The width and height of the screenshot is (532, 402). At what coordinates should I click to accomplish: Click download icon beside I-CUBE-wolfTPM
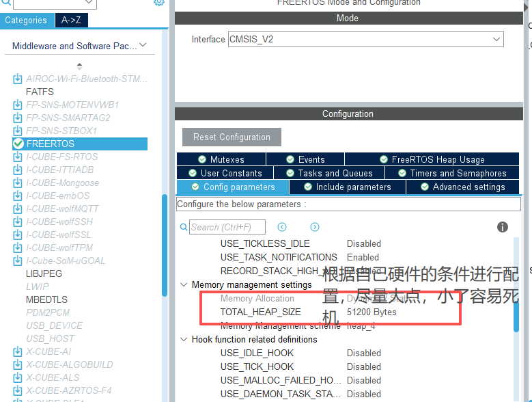click(18, 248)
